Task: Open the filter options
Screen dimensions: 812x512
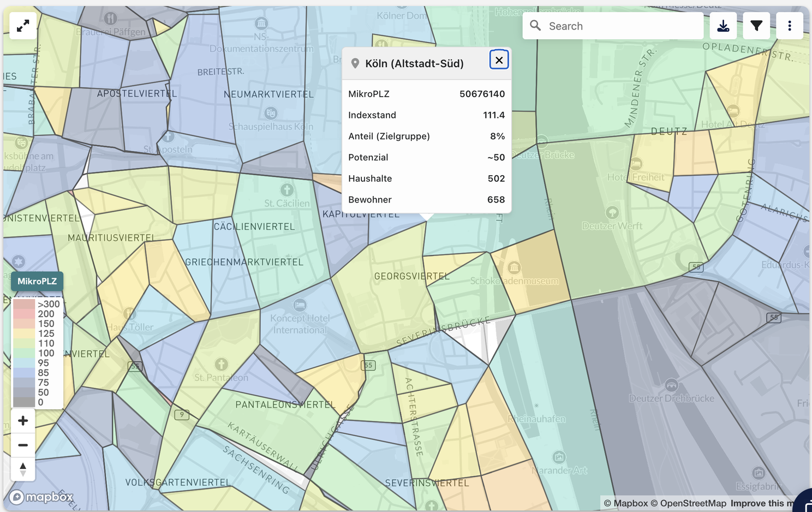Action: (756, 26)
